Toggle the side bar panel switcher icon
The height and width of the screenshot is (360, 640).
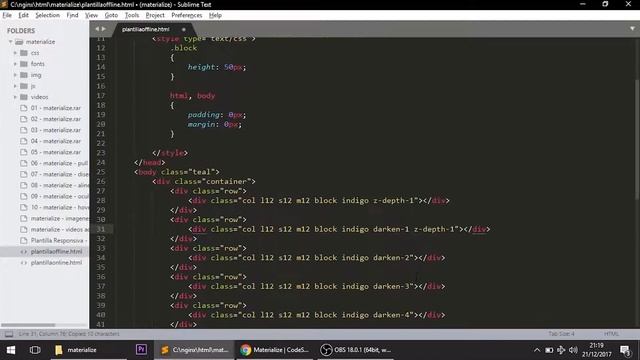point(9,334)
